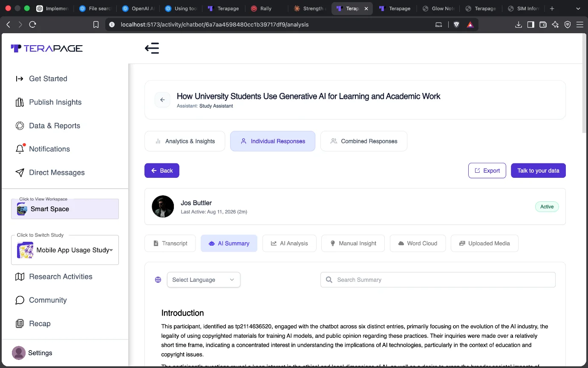Open the AI Analysis tab
The height and width of the screenshot is (368, 588).
(289, 243)
